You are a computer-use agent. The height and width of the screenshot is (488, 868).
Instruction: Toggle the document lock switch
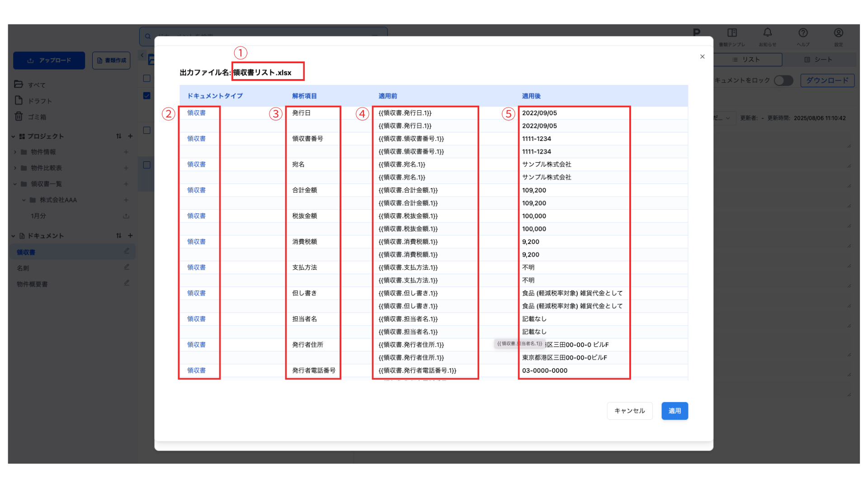click(x=783, y=80)
